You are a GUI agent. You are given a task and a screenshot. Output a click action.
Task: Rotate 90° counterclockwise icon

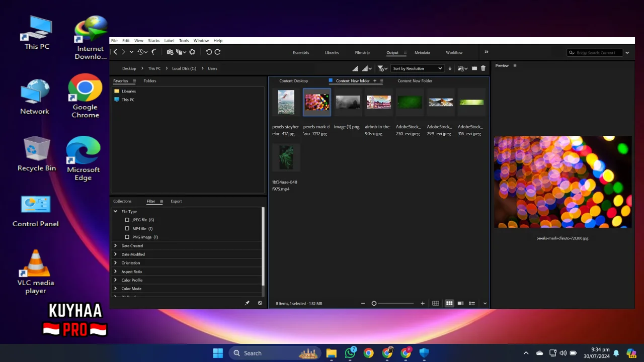point(209,52)
